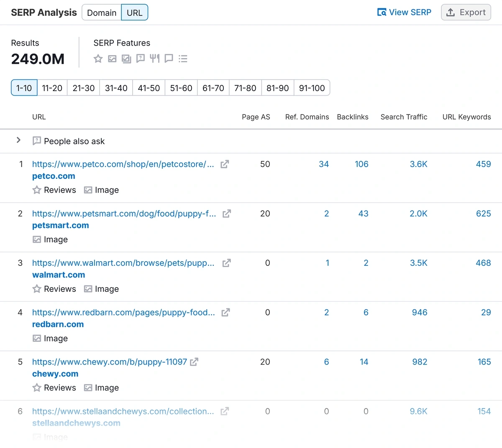
Task: Click the Page AS column header
Action: pyautogui.click(x=256, y=117)
